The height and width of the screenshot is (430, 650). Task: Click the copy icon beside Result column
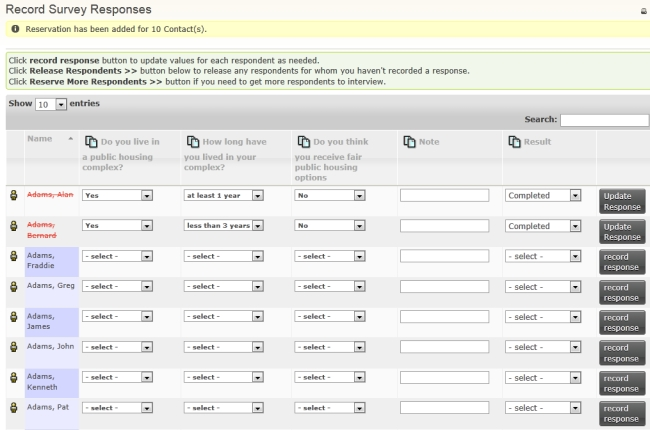click(x=514, y=142)
